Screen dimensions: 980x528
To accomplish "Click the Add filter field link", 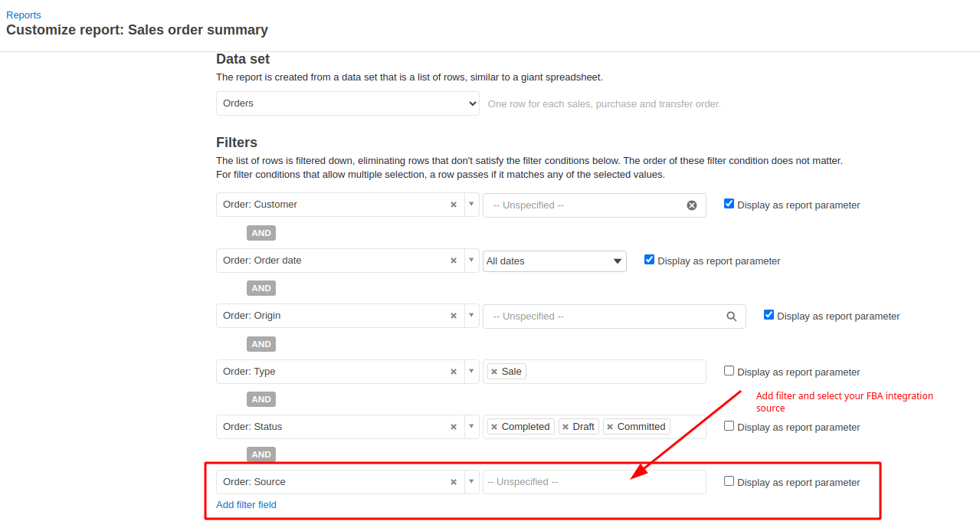I will pos(246,505).
